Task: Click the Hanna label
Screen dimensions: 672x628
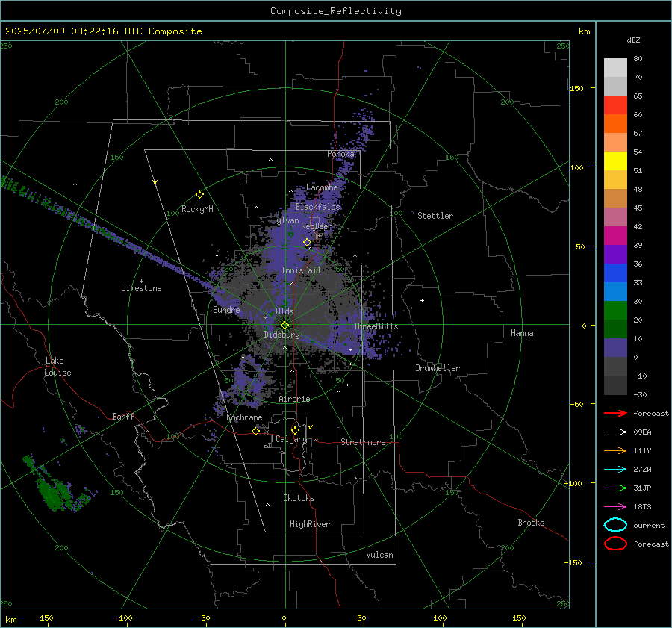Action: click(522, 333)
